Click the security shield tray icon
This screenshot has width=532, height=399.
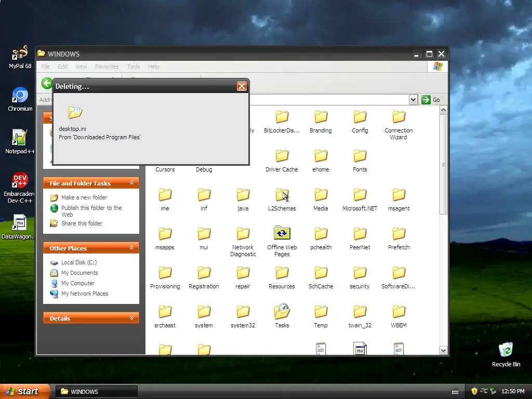(x=474, y=391)
